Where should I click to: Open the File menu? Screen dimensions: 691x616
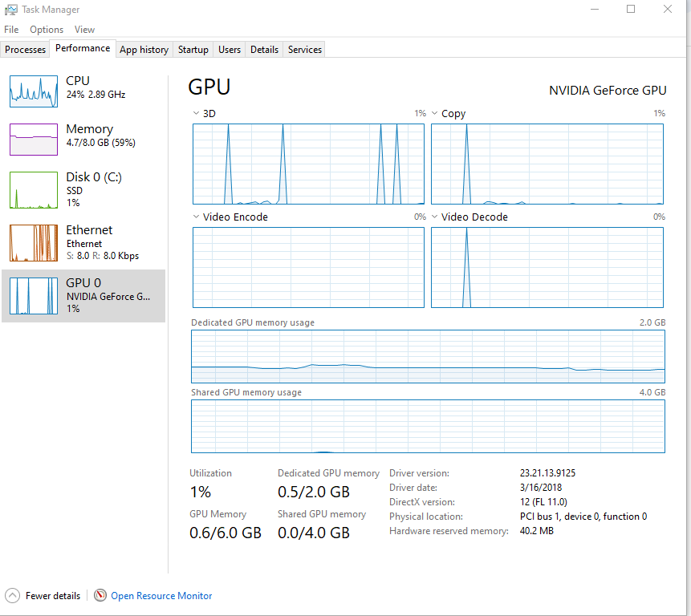11,30
